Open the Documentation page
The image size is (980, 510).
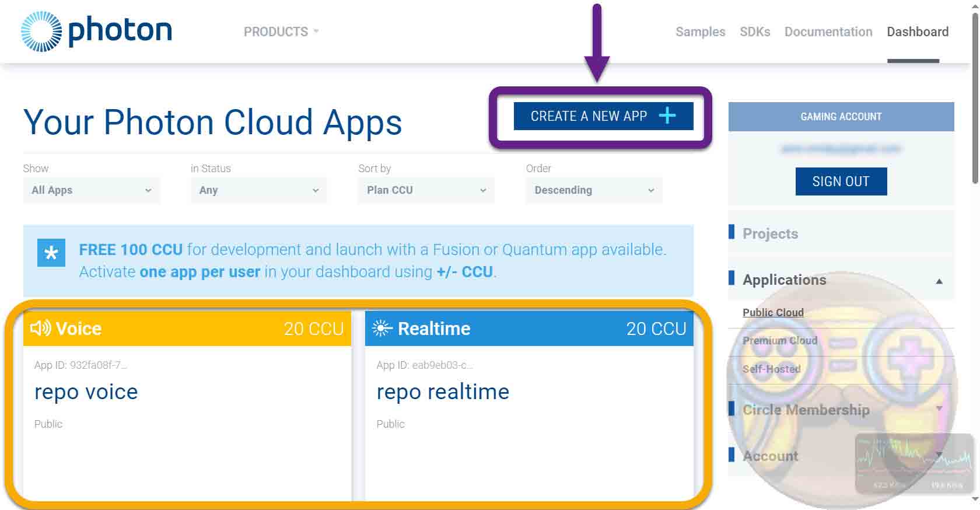pyautogui.click(x=828, y=32)
